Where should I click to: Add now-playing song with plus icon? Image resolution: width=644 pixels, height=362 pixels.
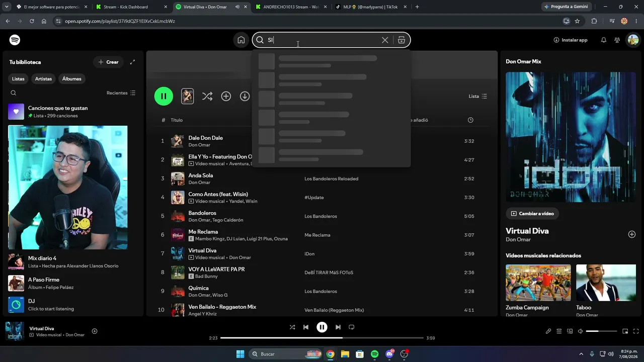point(95,331)
